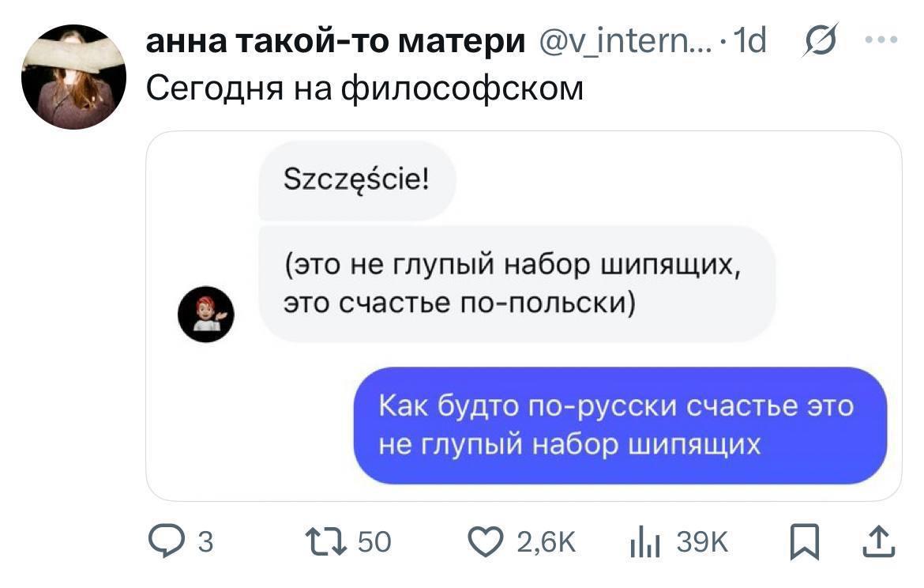Click the blue "Как будто по-русски" reply bubble
Screen dimensions: 924x588
coord(619,425)
